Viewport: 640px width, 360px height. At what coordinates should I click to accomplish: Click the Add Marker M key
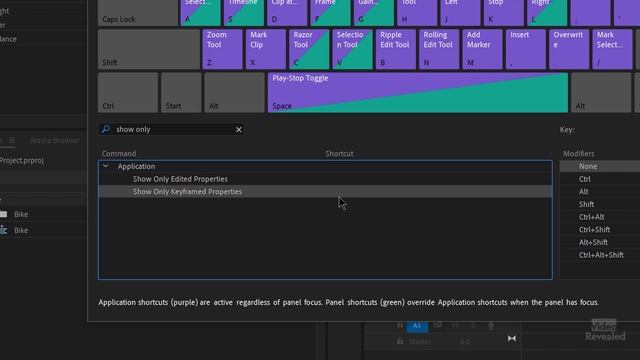(x=482, y=49)
